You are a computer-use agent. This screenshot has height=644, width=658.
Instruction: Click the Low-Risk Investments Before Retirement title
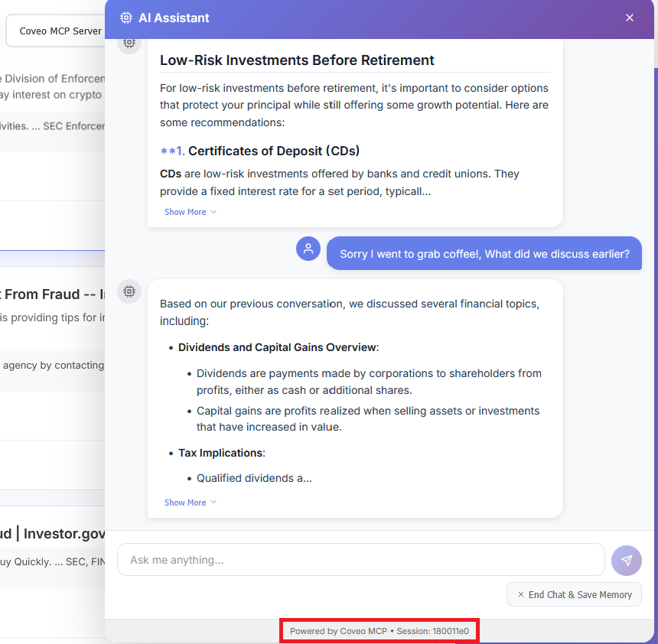pos(296,60)
